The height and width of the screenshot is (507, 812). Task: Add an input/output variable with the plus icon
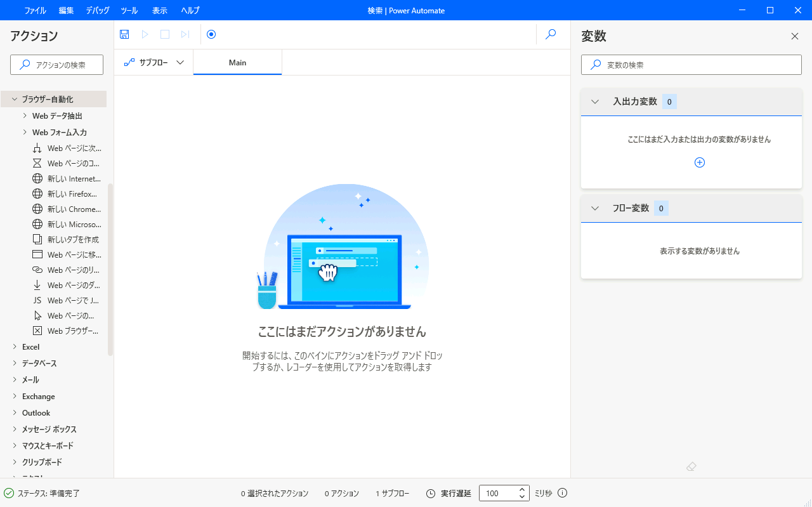pos(700,162)
